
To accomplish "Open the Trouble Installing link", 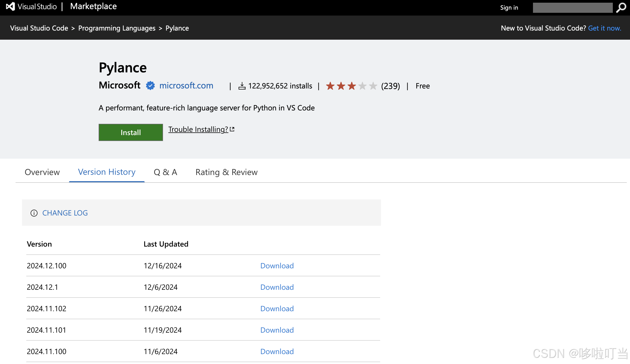I will click(198, 129).
